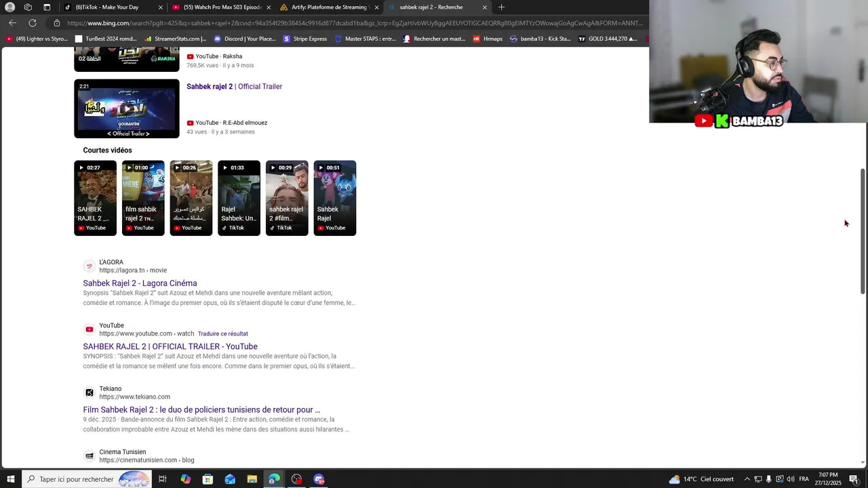Open Outlook mail from the taskbar
Viewport: 868px width, 488px height.
230,479
